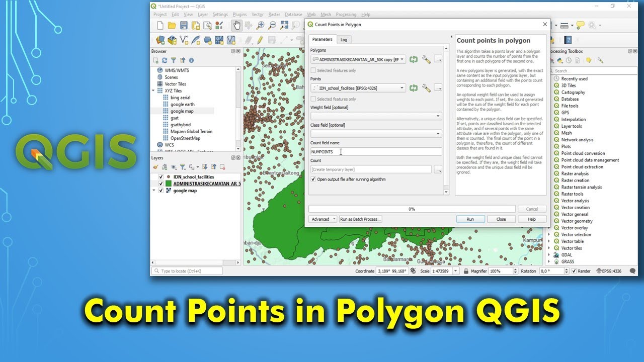This screenshot has height=362, width=644.
Task: Click the 0% progress bar
Action: [x=412, y=209]
